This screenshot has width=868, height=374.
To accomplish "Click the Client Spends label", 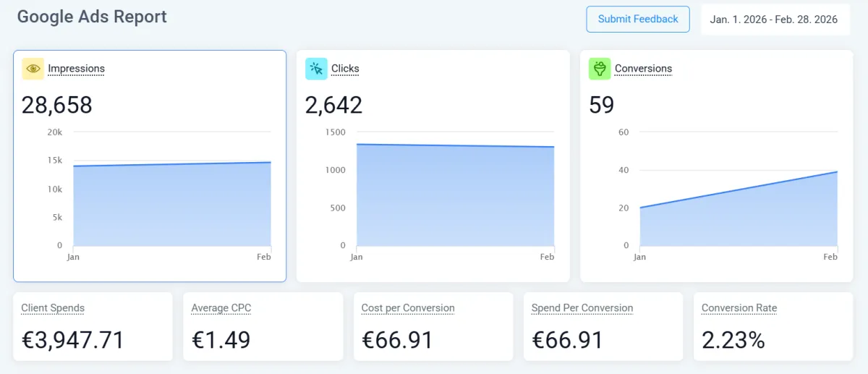I will [53, 308].
